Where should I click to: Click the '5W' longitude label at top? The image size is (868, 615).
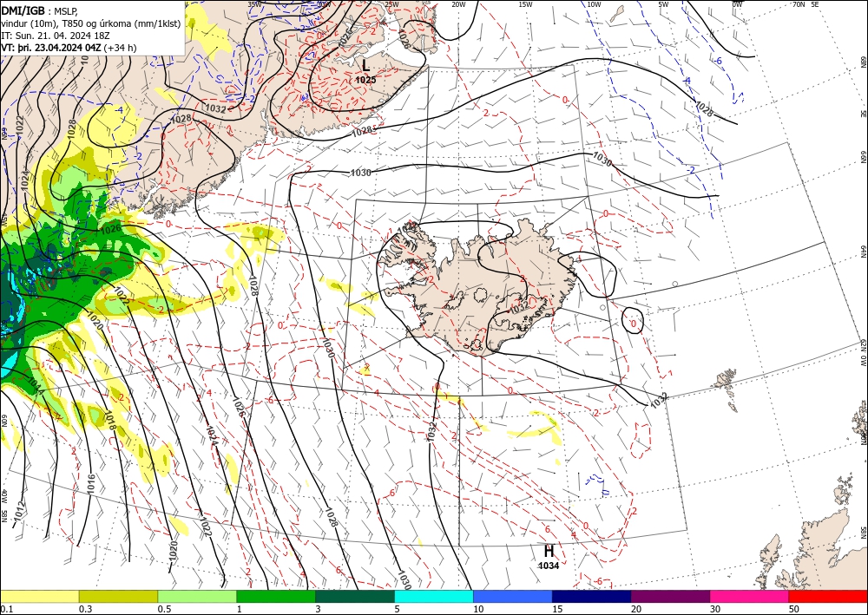[x=663, y=4]
